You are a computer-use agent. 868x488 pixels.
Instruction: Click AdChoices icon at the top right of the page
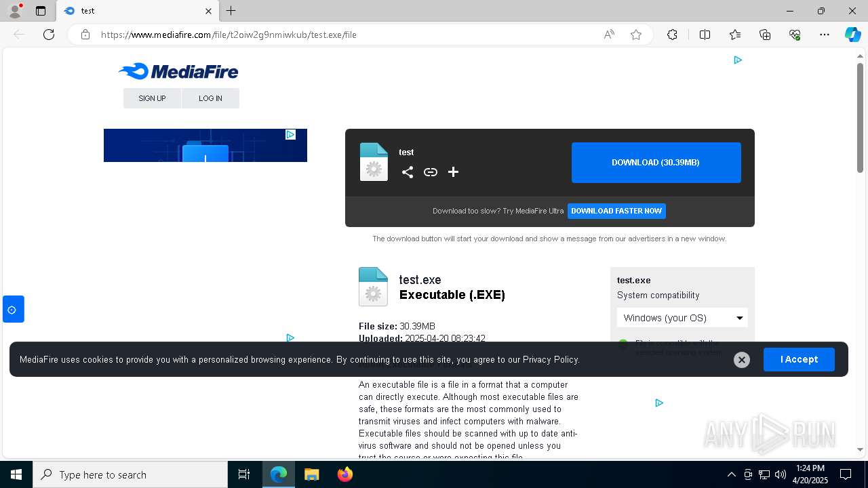pyautogui.click(x=738, y=60)
